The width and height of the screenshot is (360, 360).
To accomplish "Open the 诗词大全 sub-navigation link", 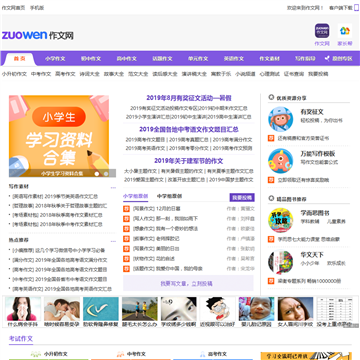I will (x=90, y=74).
